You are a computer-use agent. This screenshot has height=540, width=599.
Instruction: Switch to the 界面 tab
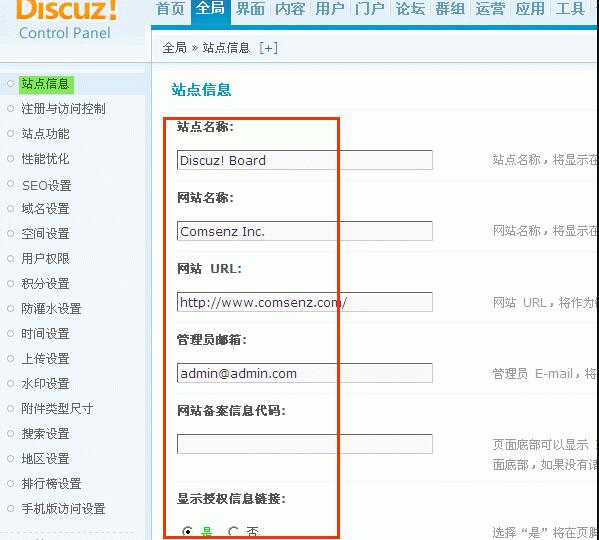pos(251,8)
